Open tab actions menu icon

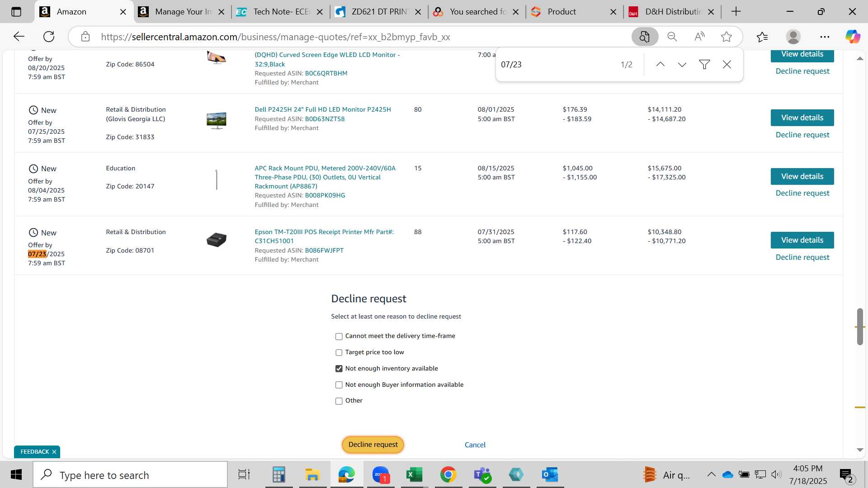click(16, 12)
